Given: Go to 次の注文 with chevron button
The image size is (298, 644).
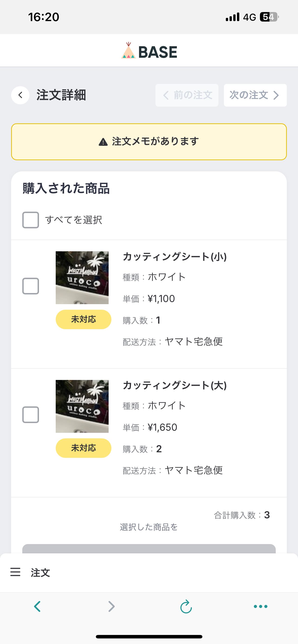Looking at the screenshot, I should [x=255, y=95].
